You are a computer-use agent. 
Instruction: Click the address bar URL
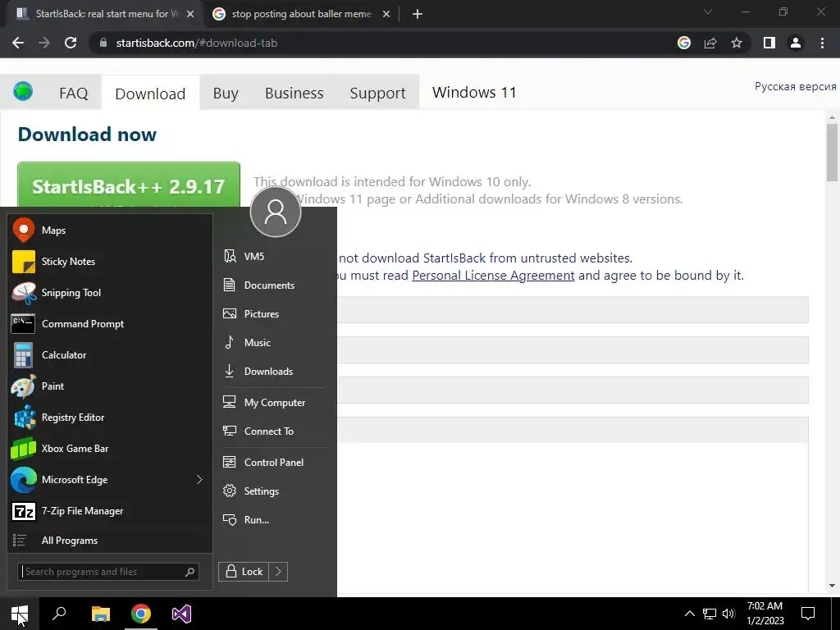pyautogui.click(x=197, y=43)
